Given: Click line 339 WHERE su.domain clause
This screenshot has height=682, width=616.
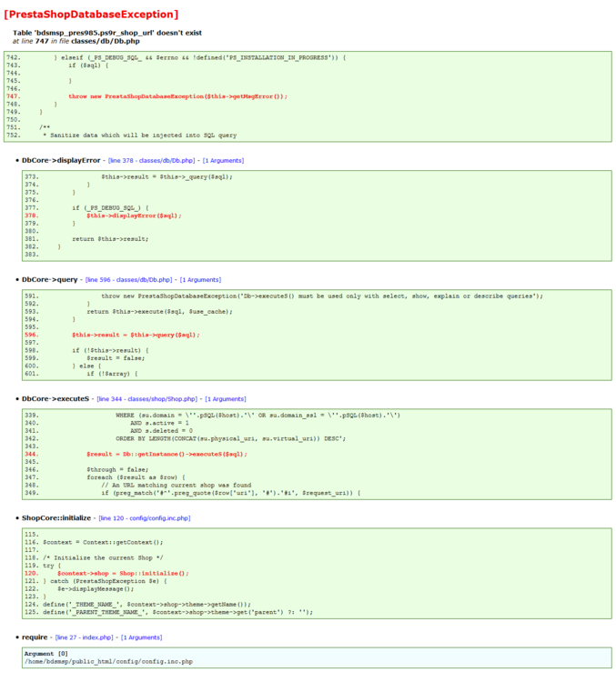Looking at the screenshot, I should point(258,416).
